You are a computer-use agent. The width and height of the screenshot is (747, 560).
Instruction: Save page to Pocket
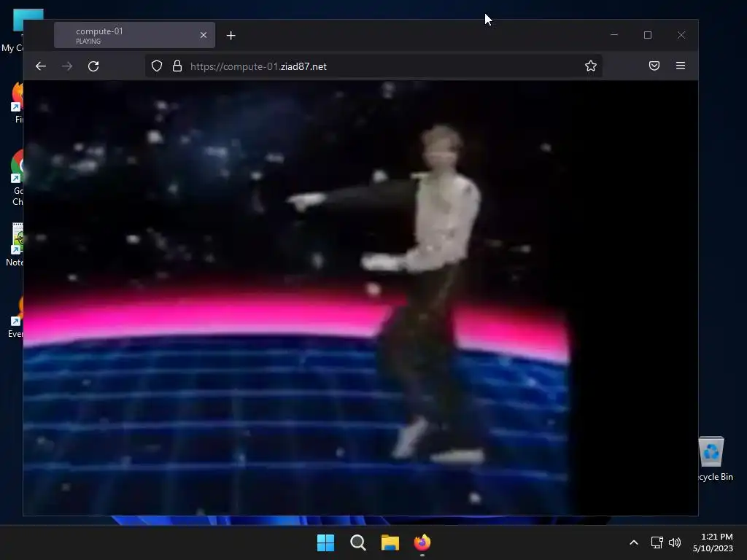click(654, 66)
